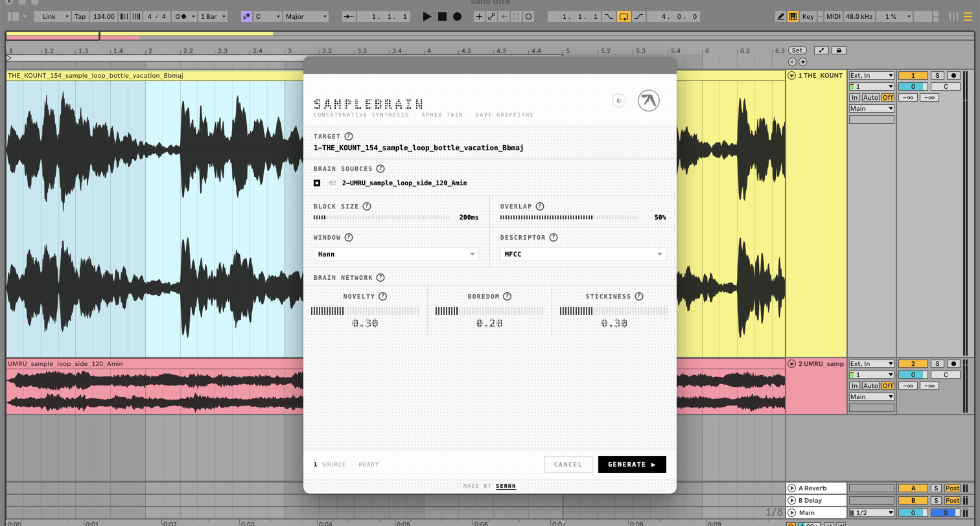Toggle the metronome
This screenshot has width=980, height=526.
(x=181, y=16)
